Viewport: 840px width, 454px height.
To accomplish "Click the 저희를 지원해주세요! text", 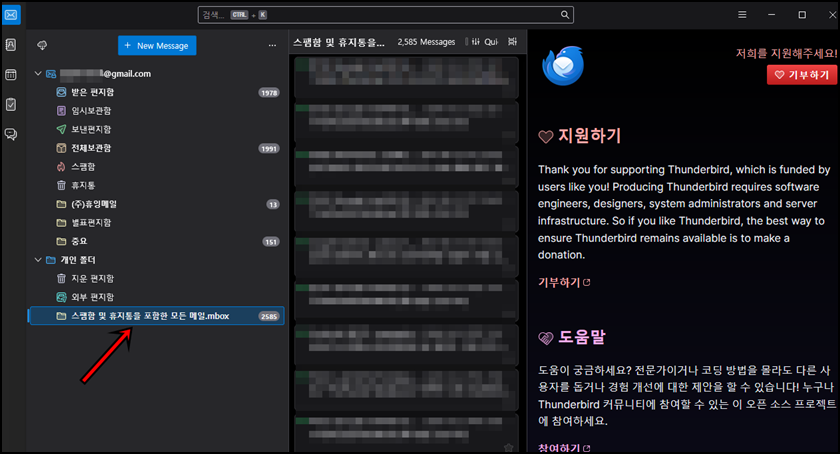I will 786,53.
